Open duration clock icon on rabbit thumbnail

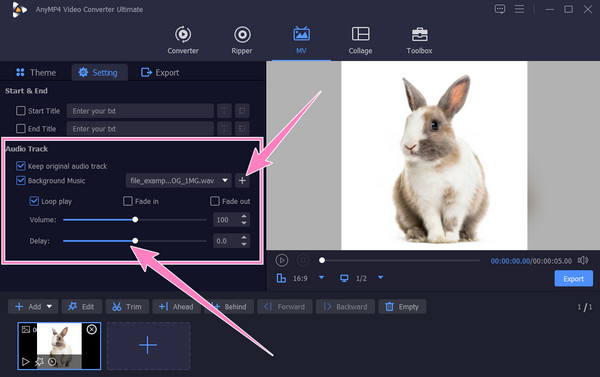pos(52,362)
